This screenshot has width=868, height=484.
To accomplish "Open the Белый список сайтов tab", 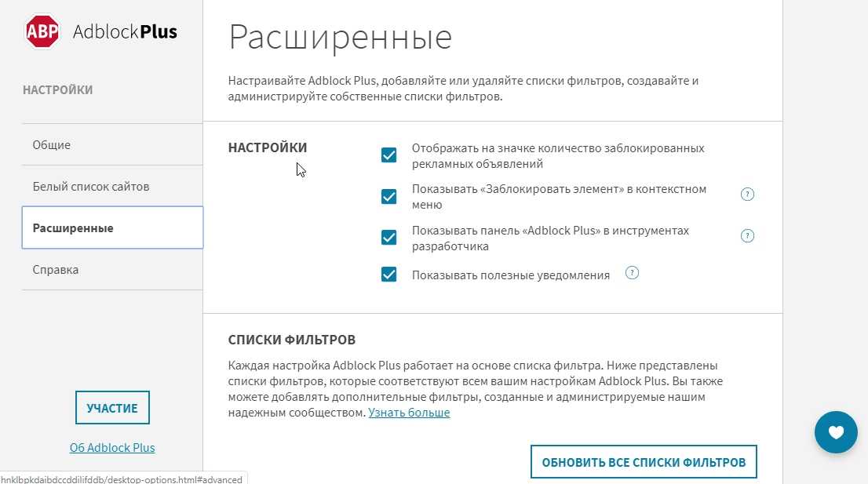I will coord(112,187).
